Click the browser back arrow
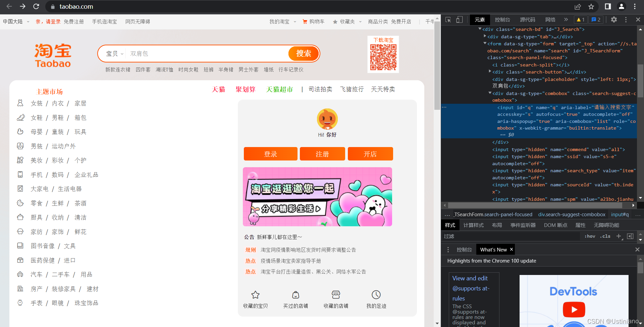This screenshot has height=327, width=644. 9,6
